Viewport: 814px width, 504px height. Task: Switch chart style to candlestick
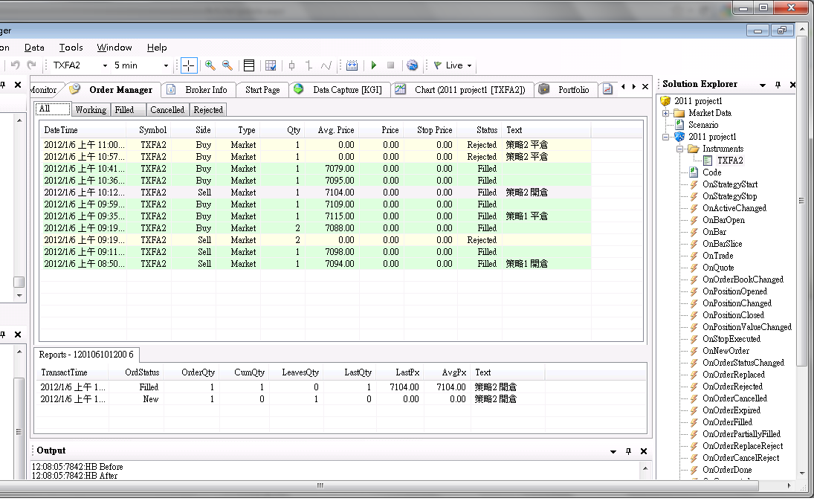291,65
